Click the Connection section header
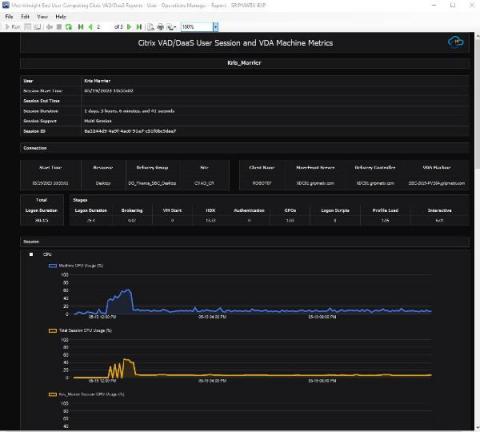 pyautogui.click(x=245, y=148)
